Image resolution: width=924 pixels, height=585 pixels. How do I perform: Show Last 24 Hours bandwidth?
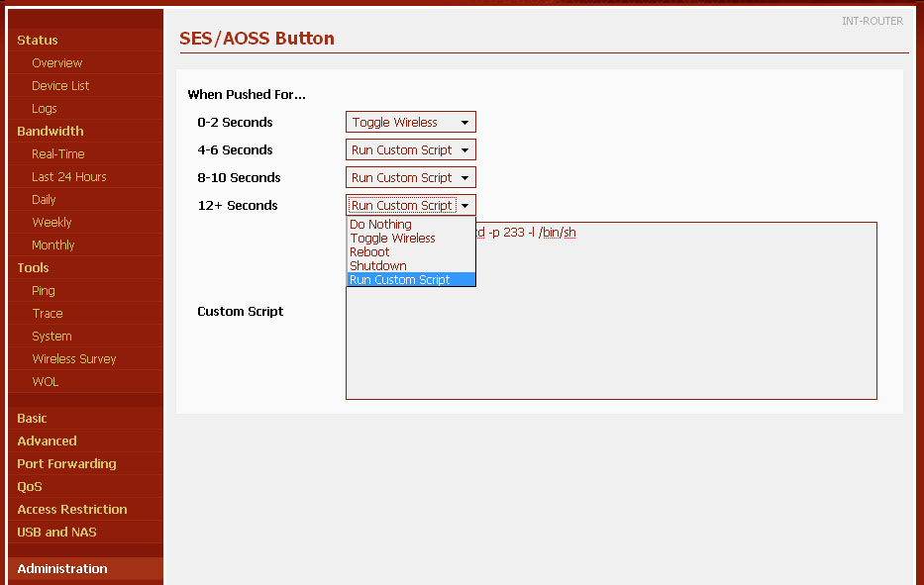(69, 177)
